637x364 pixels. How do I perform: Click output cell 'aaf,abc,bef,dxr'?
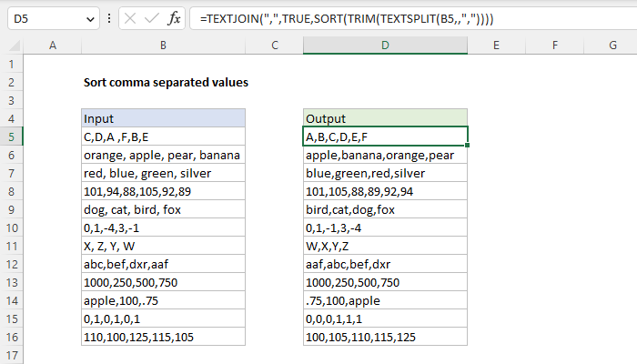pyautogui.click(x=385, y=264)
